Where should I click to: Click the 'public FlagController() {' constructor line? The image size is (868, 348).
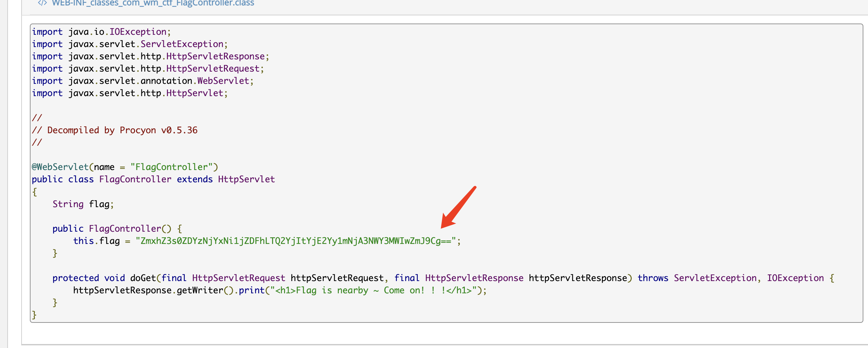point(117,229)
